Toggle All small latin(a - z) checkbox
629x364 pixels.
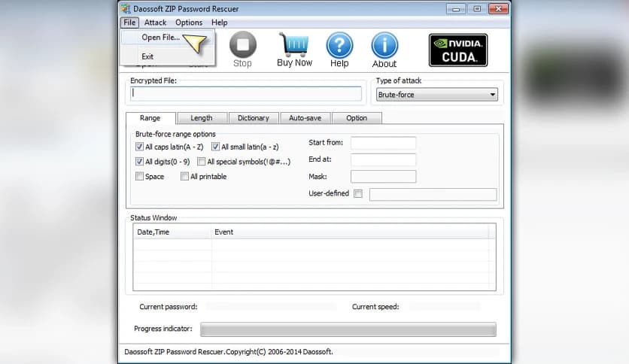[x=215, y=147]
